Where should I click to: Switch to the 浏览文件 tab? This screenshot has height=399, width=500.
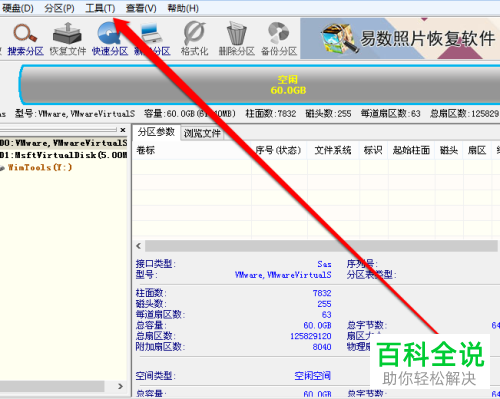pos(202,133)
